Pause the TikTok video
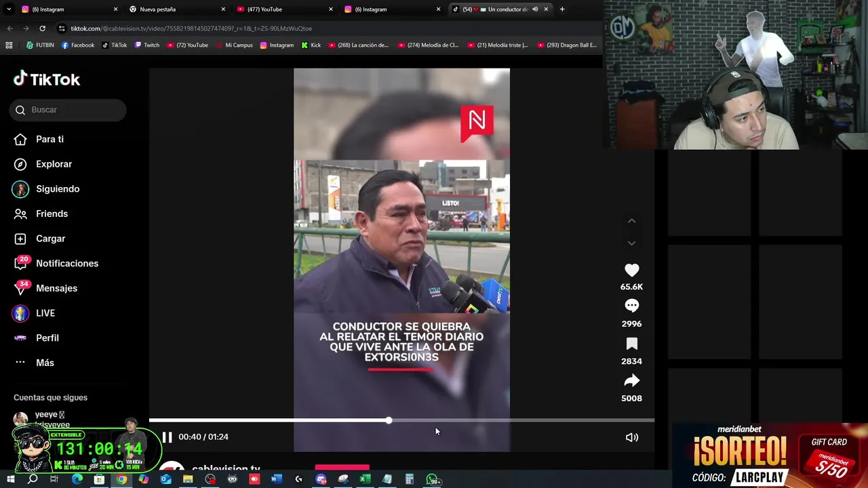The image size is (868, 488). coord(167,437)
